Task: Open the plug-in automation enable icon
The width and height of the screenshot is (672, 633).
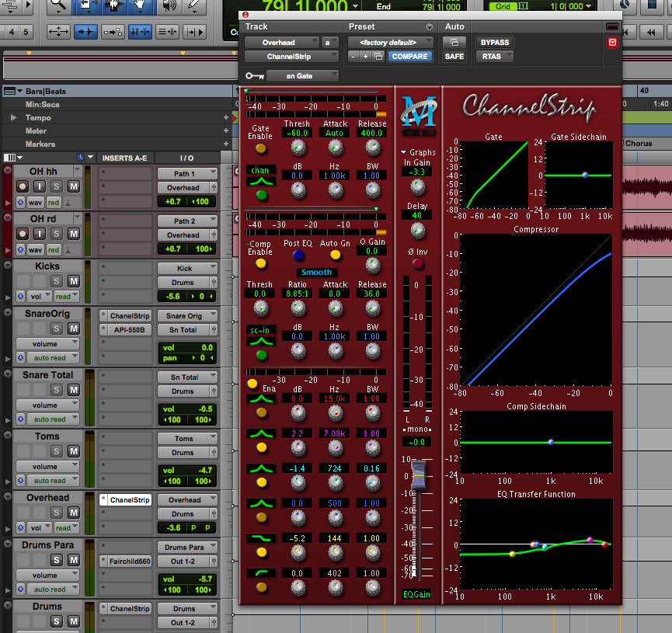Action: coord(454,43)
